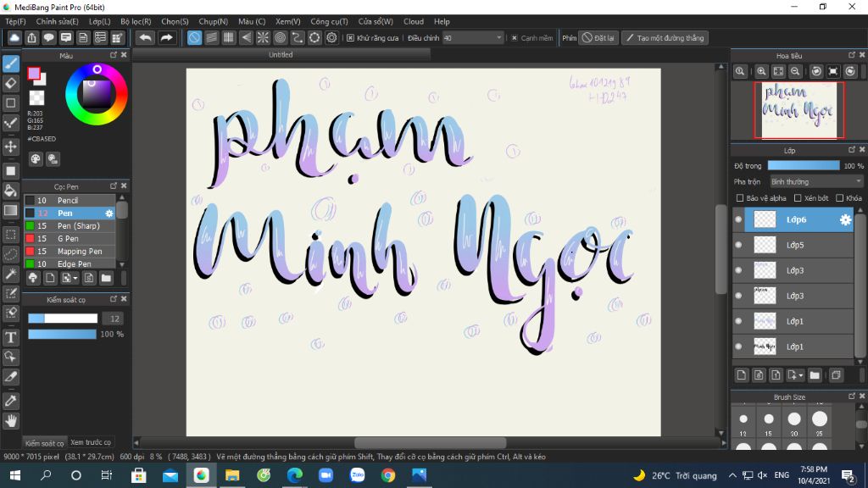868x488 pixels.
Task: Select the Hand tool
Action: (10, 420)
